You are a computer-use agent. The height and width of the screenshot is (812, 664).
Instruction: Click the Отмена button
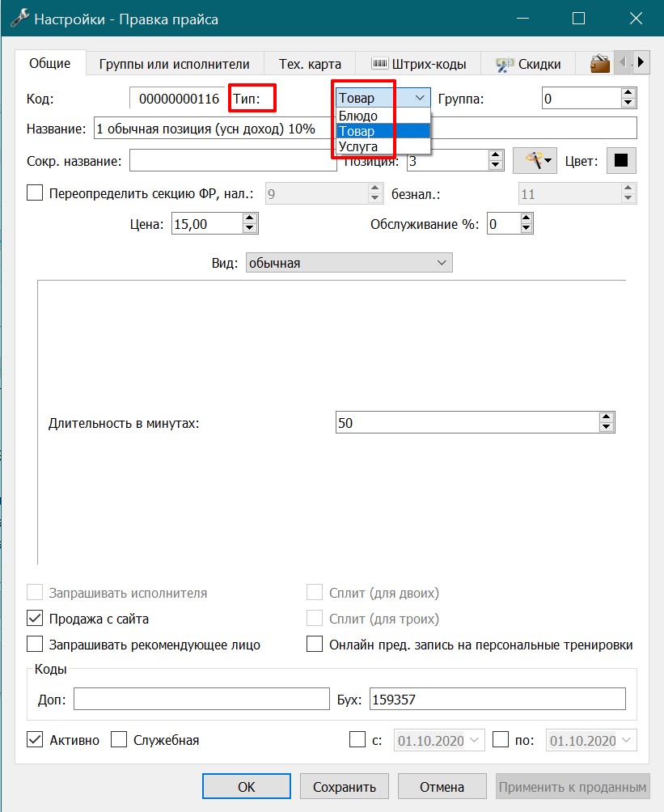coord(442,787)
